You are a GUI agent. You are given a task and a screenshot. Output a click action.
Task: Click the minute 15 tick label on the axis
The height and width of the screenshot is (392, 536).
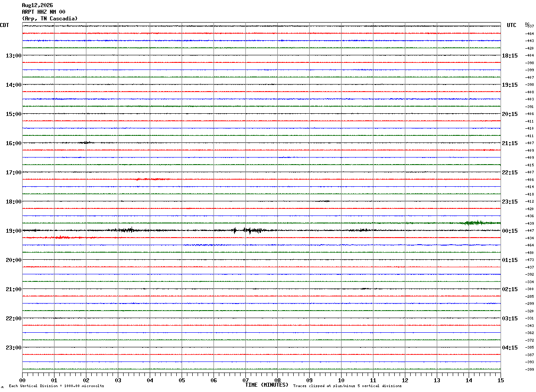(501, 380)
